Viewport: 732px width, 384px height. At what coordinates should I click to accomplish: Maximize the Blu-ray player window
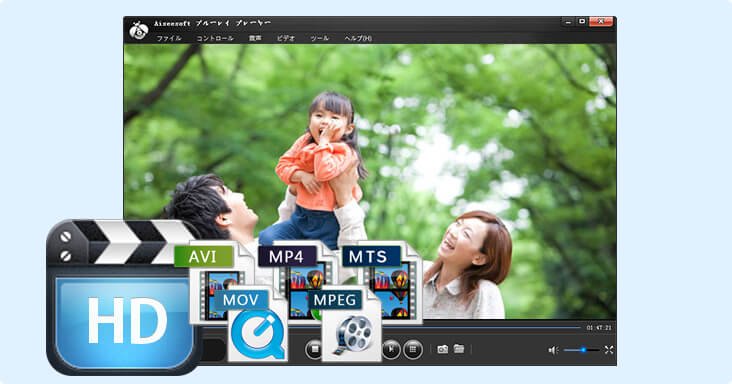(x=582, y=21)
